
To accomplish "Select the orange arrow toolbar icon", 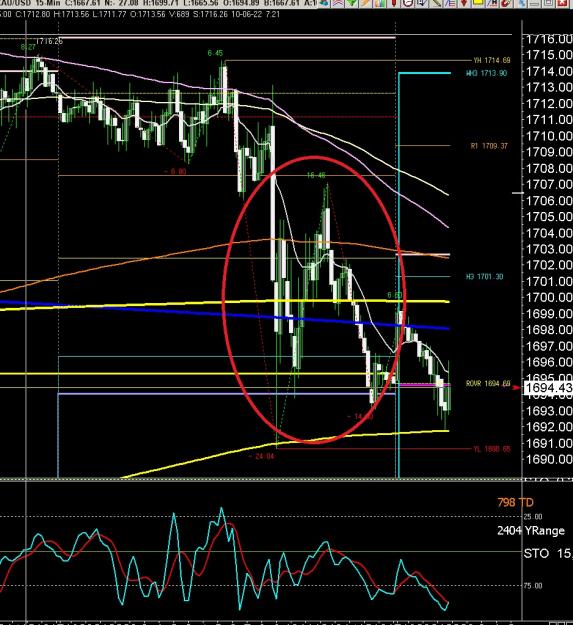I will (366, 3).
